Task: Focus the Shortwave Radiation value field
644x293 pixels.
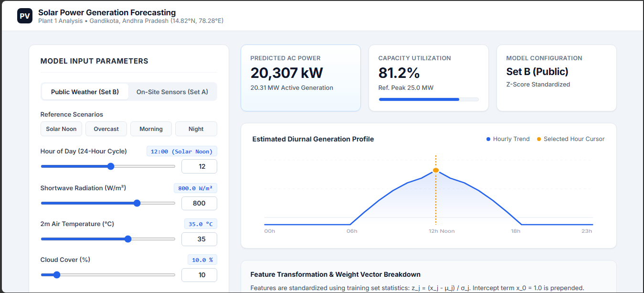Action: coord(199,203)
